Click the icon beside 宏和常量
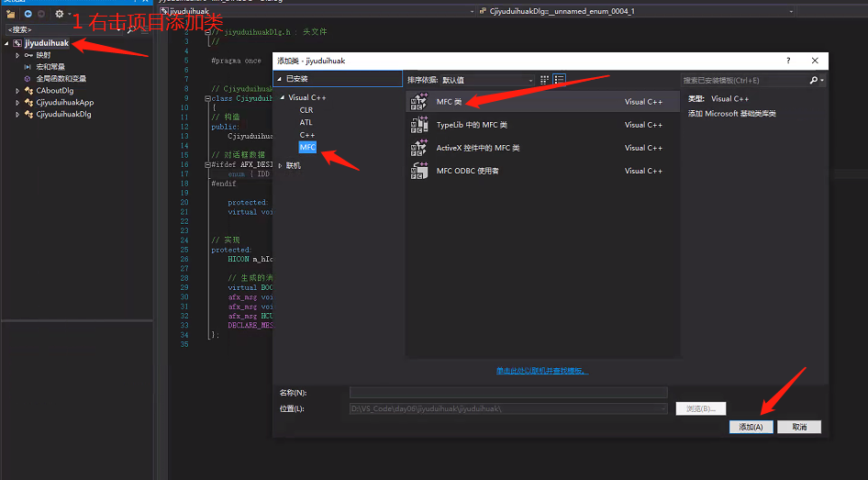Screen dimensions: 868x480 (x=28, y=67)
